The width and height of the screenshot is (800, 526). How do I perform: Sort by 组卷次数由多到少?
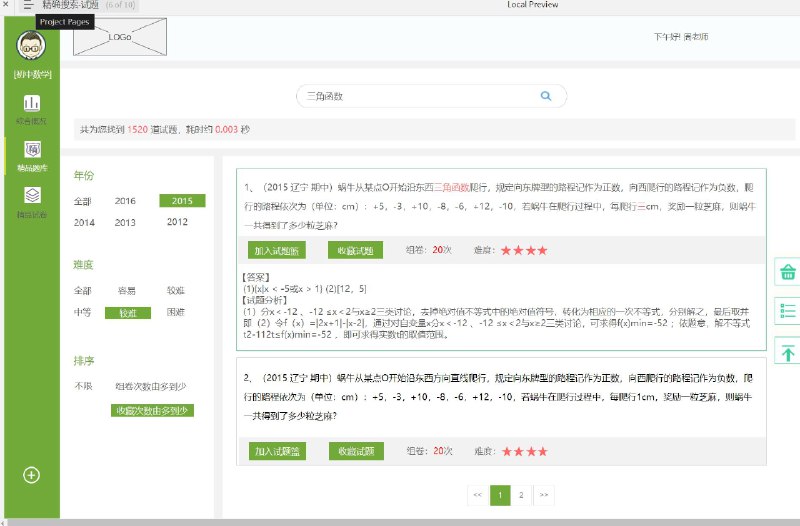click(151, 387)
